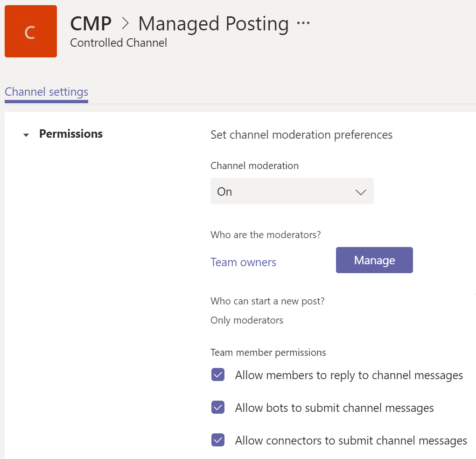
Task: Select the Managed Posting channel title
Action: (x=213, y=24)
